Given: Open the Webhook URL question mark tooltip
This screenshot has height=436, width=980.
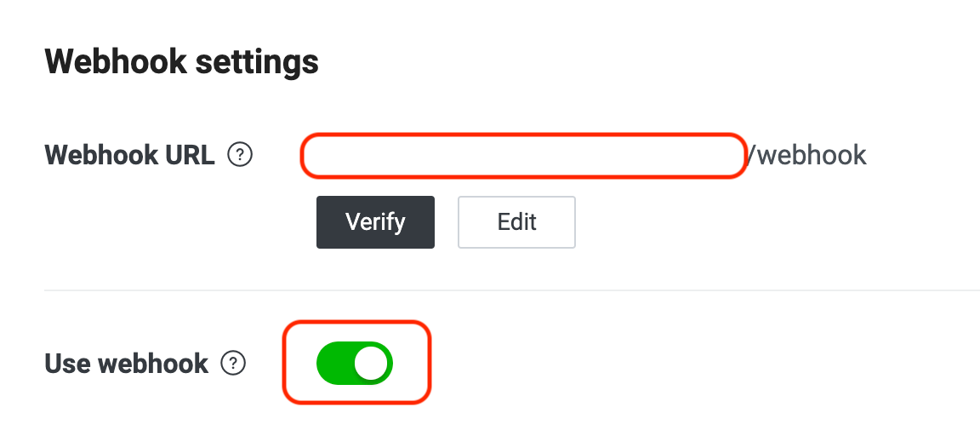Looking at the screenshot, I should click(x=241, y=155).
